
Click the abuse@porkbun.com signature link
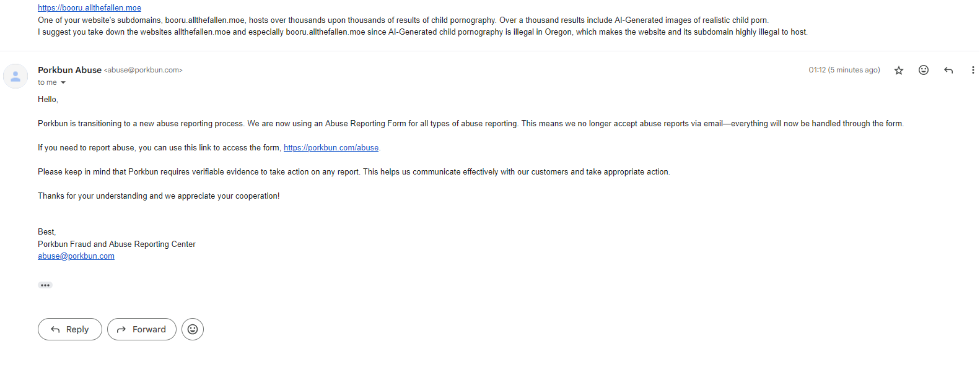[76, 256]
